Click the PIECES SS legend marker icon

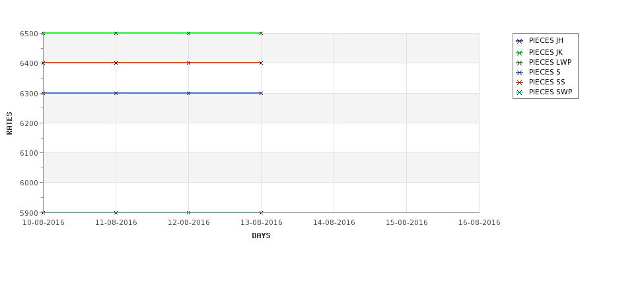click(520, 82)
